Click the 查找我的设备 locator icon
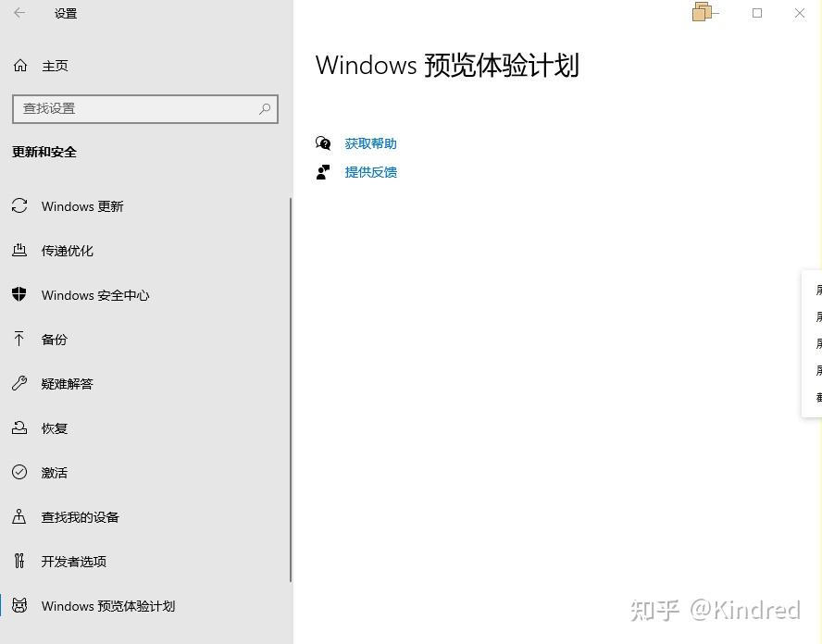Image resolution: width=822 pixels, height=644 pixels. (x=19, y=516)
